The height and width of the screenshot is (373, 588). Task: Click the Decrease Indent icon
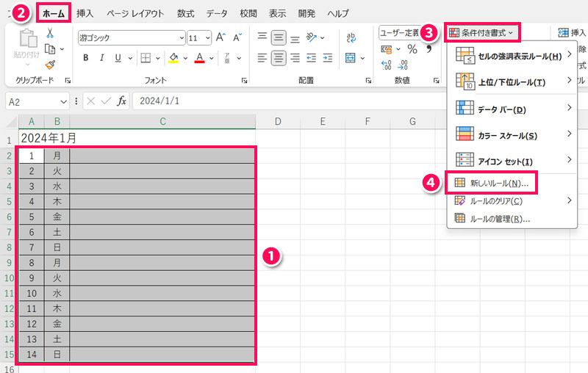click(x=311, y=58)
